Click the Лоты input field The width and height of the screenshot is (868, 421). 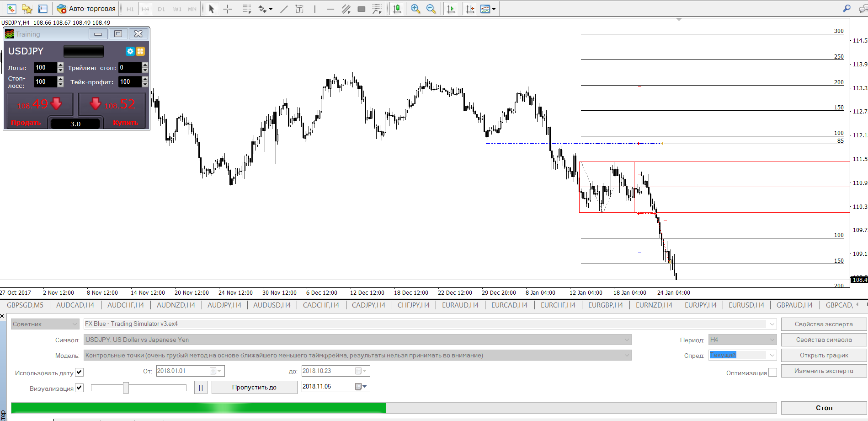(45, 67)
